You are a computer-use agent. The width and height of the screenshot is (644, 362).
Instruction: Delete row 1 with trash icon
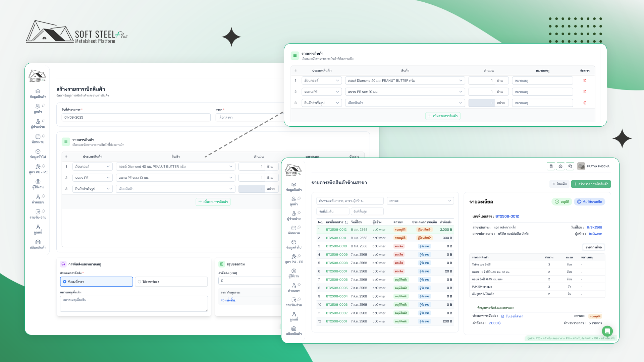pyautogui.click(x=585, y=80)
